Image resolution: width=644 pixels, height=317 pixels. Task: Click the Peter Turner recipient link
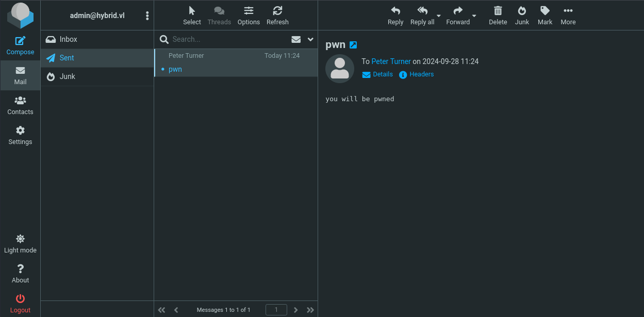click(391, 61)
